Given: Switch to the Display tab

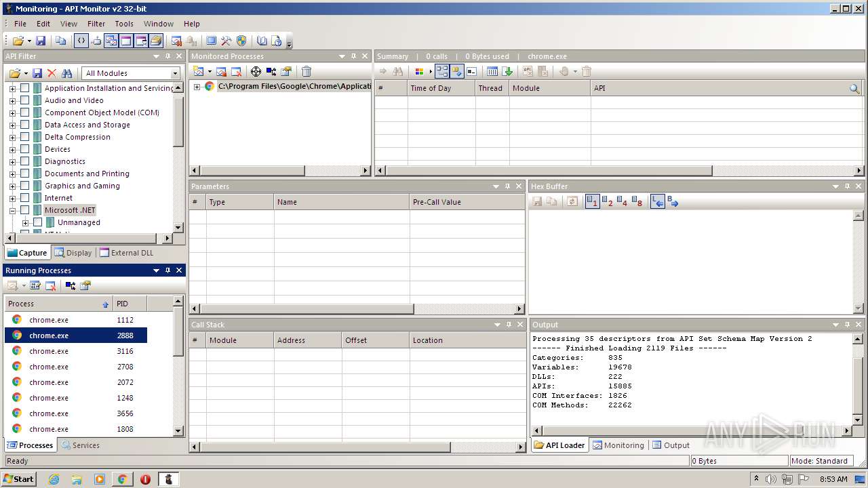Looking at the screenshot, I should click(x=73, y=253).
